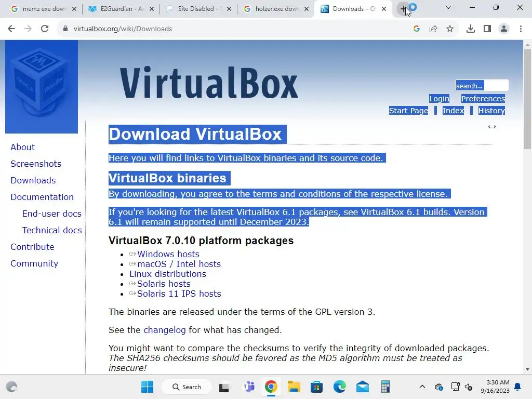Open the Login link
This screenshot has height=399, width=532.
[439, 99]
